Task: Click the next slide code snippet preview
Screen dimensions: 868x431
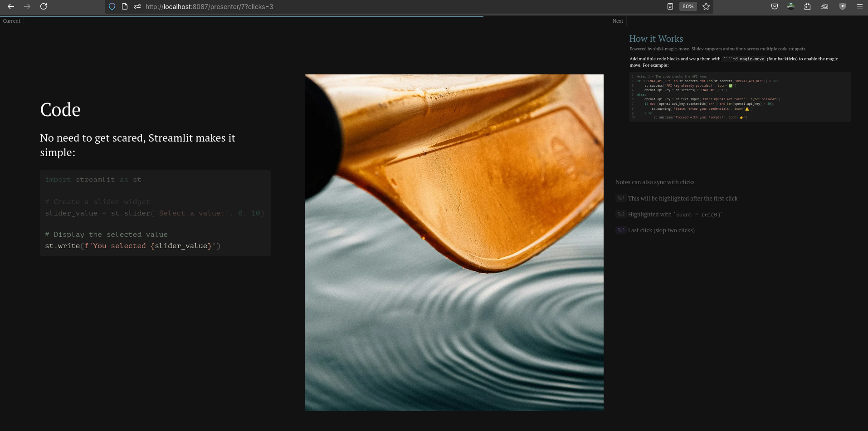Action: pos(740,97)
